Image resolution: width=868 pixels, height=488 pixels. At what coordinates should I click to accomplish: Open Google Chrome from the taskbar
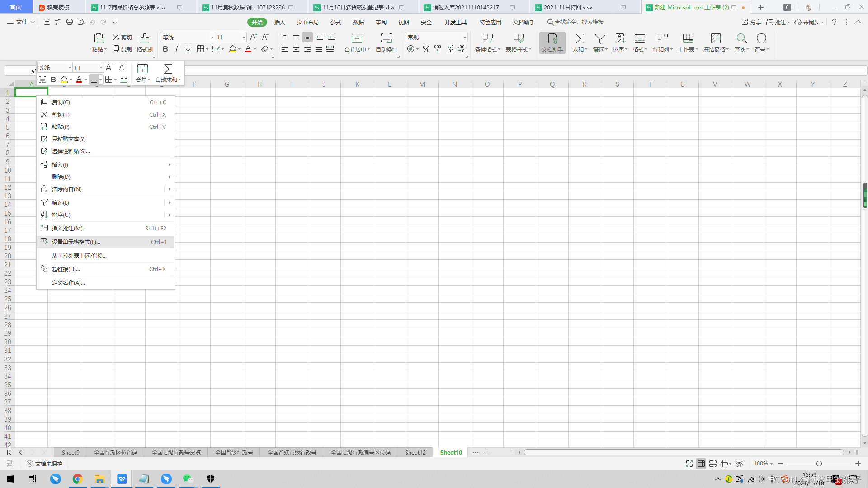(77, 479)
